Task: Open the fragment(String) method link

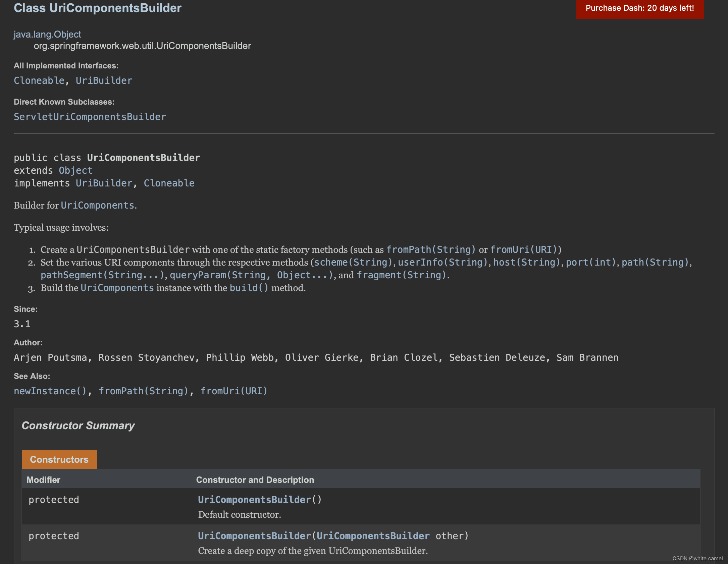Action: [x=402, y=275]
